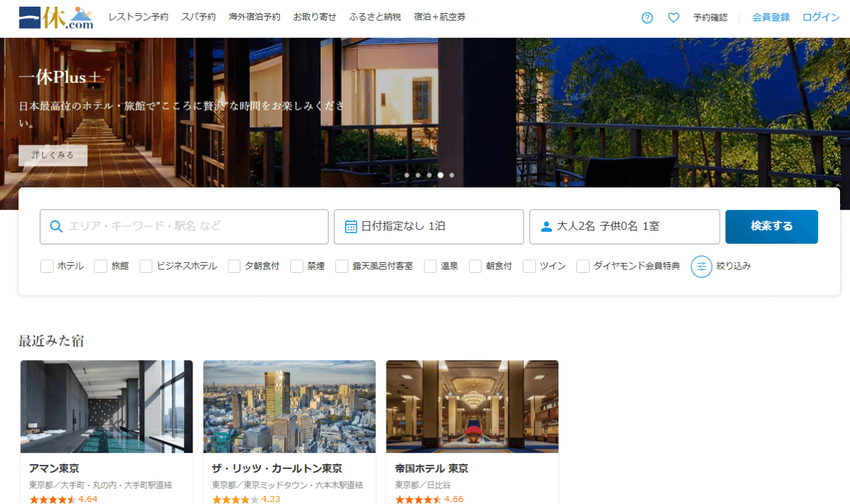Select the fourth carousel indicator dot
This screenshot has height=504, width=850.
click(440, 175)
